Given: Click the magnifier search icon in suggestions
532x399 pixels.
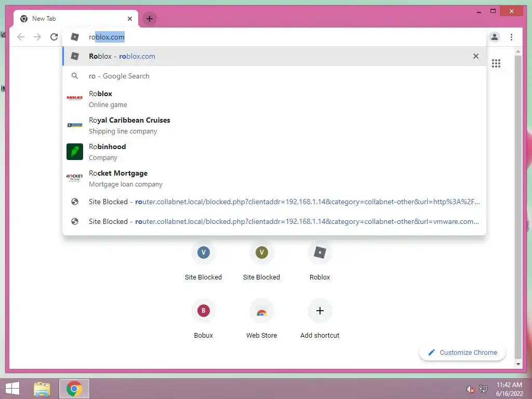Looking at the screenshot, I should click(x=75, y=76).
